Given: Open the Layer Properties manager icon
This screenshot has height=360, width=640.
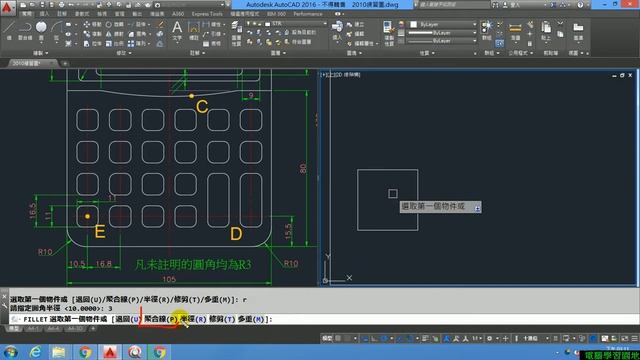Looking at the screenshot, I should point(236,33).
